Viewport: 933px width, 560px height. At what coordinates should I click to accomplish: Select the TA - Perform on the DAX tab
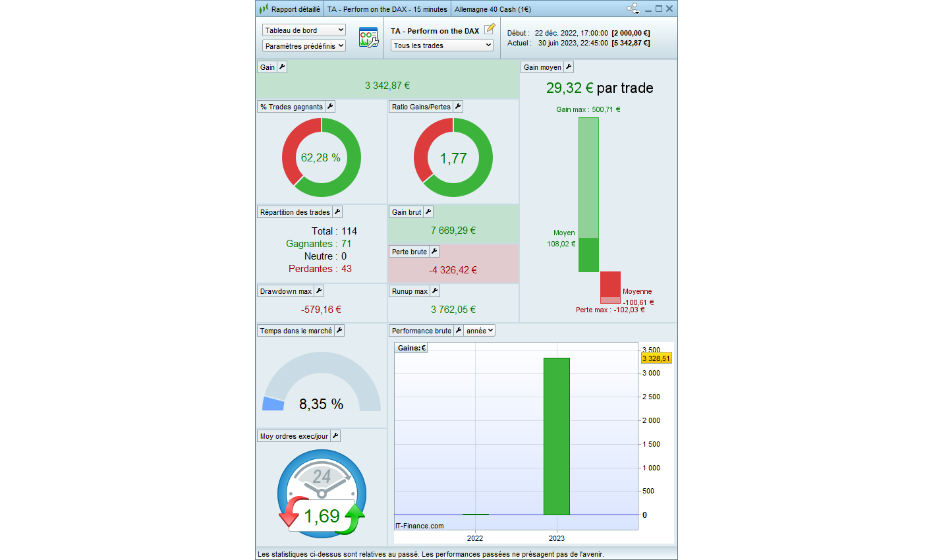coord(387,9)
